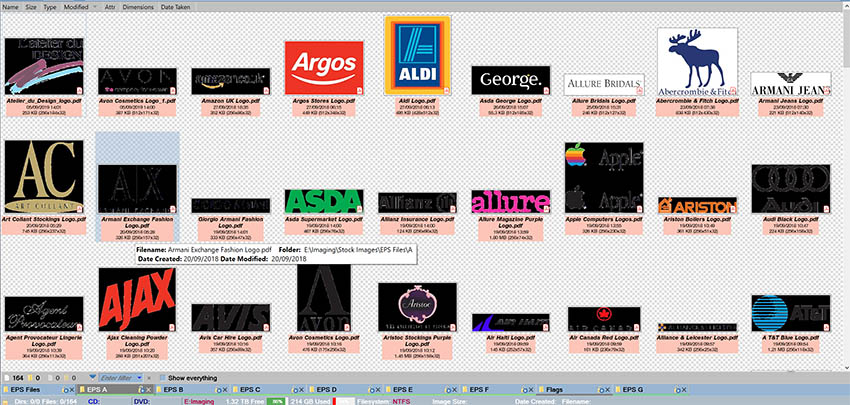
Task: Select the Apple Computers Logos.pdf thumbnail
Action: (604, 178)
